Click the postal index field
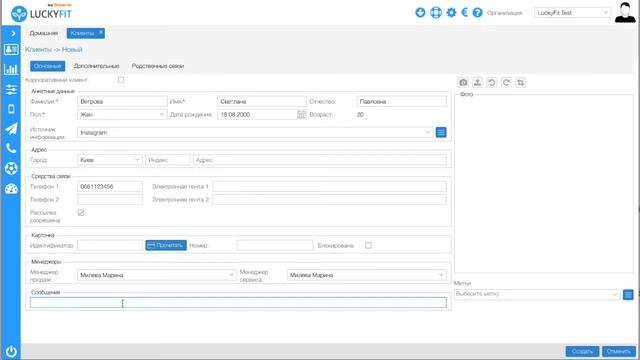This screenshot has width=640, height=360. click(x=168, y=160)
